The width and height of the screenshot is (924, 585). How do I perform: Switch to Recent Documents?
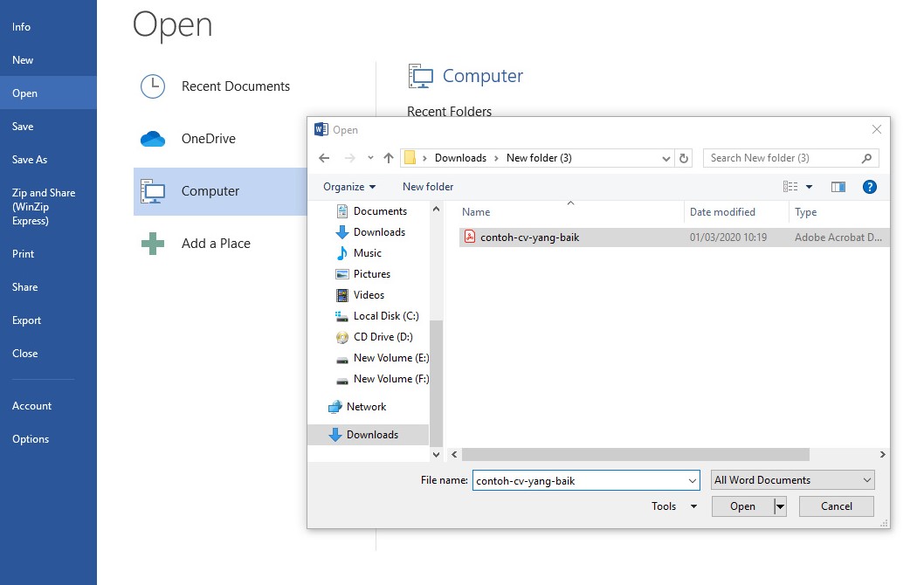236,86
